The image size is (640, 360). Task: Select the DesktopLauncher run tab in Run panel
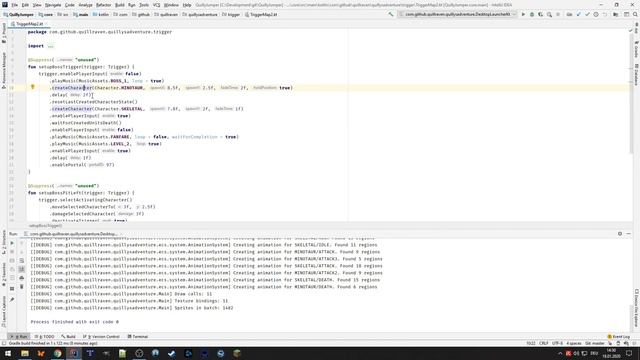click(x=72, y=234)
